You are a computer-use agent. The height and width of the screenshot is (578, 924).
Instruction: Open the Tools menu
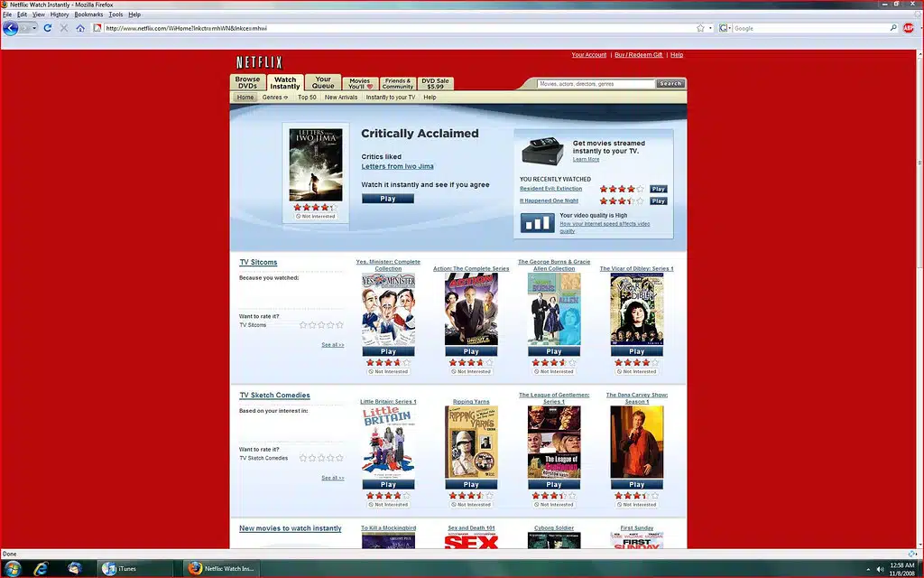(x=115, y=14)
